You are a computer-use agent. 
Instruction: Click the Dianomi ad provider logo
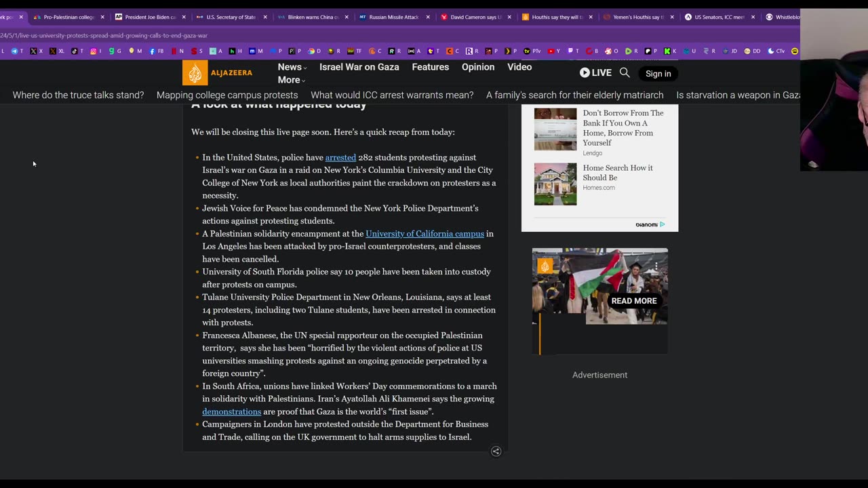coord(650,224)
